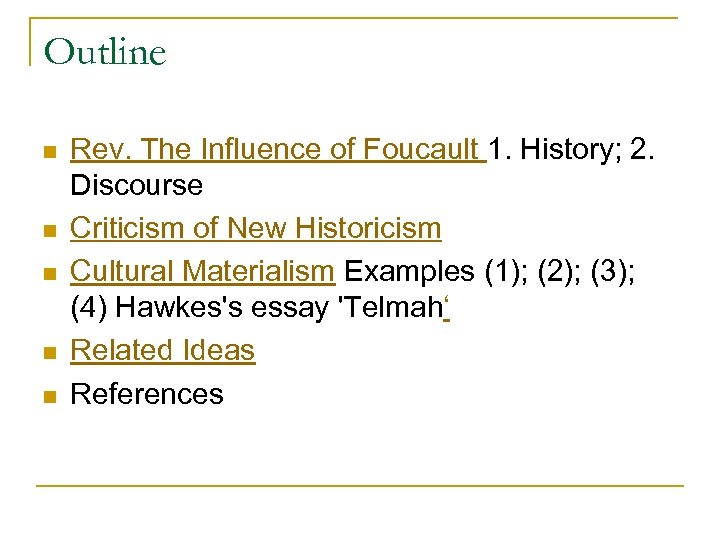Go to the "Related Ideas" link

point(163,351)
